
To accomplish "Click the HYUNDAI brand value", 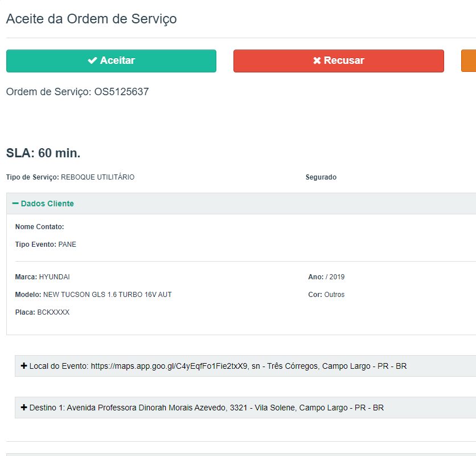I will [54, 277].
